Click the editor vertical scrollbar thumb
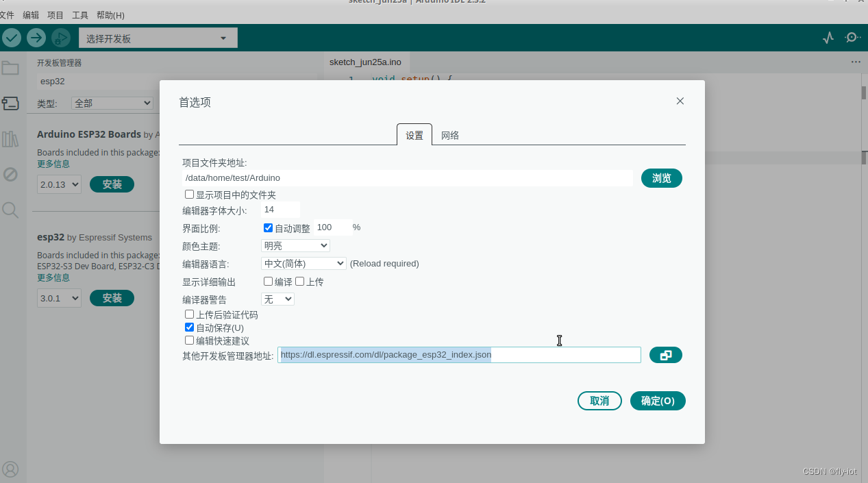This screenshot has height=483, width=868. pos(864,92)
